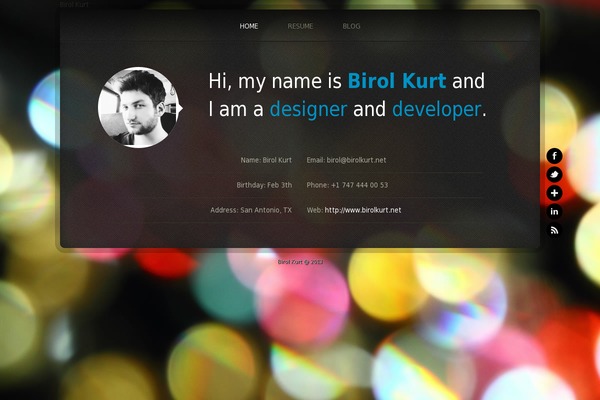Open the Twitter bird icon
This screenshot has width=600, height=400.
click(x=554, y=175)
